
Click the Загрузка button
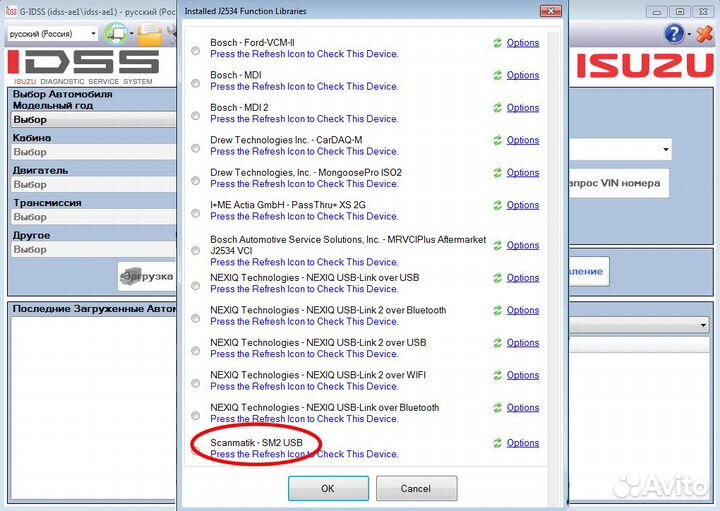coord(146,276)
